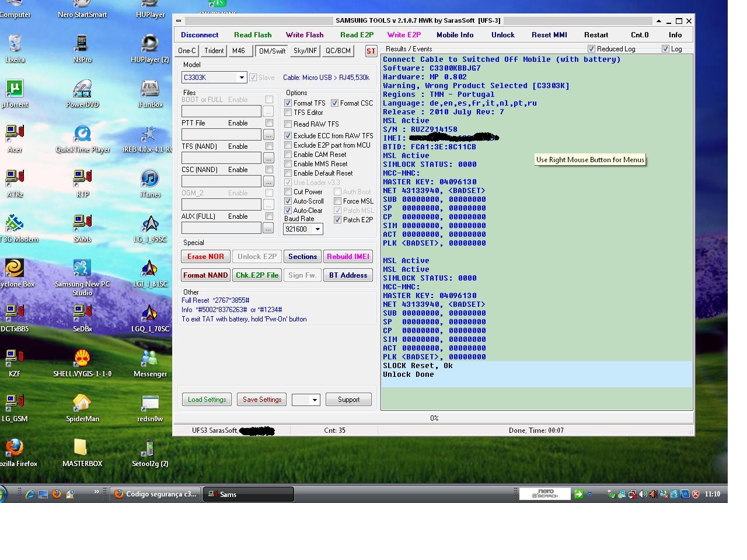Image resolution: width=747 pixels, height=560 pixels.
Task: Select the Sky/INF tab
Action: click(x=305, y=51)
